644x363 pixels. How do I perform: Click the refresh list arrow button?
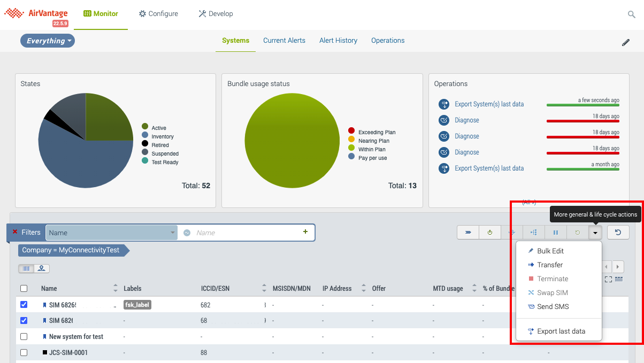pyautogui.click(x=618, y=233)
